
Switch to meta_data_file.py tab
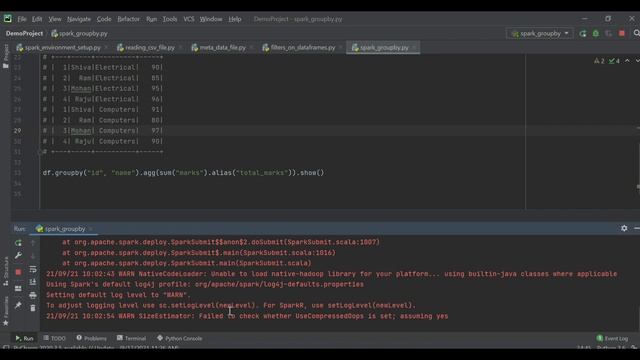click(222, 48)
